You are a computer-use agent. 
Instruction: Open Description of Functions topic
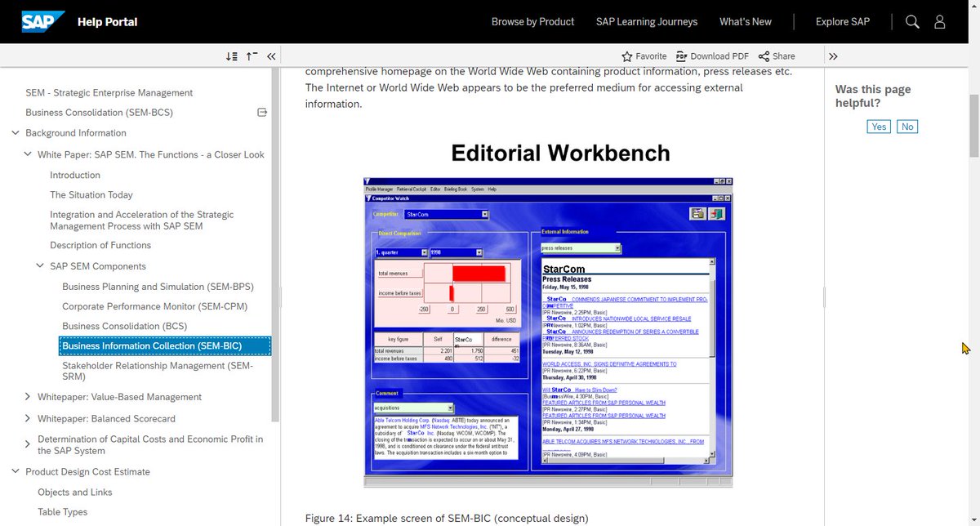[100, 245]
